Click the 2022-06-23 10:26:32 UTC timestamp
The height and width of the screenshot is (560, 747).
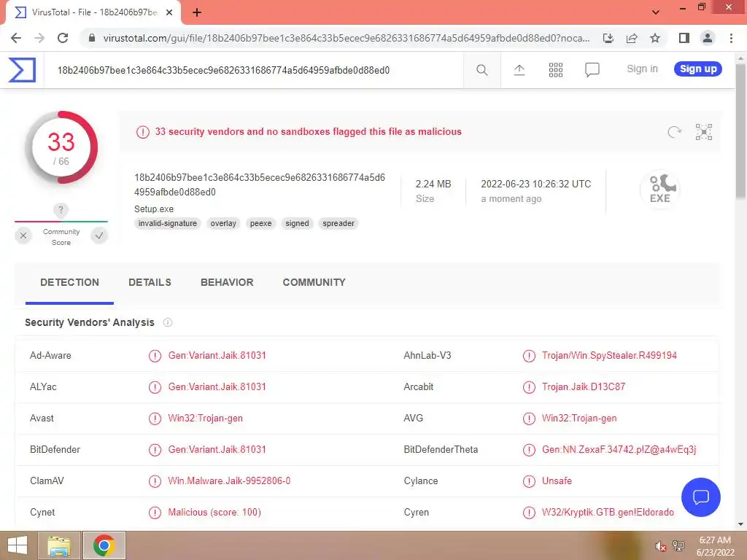coord(536,184)
